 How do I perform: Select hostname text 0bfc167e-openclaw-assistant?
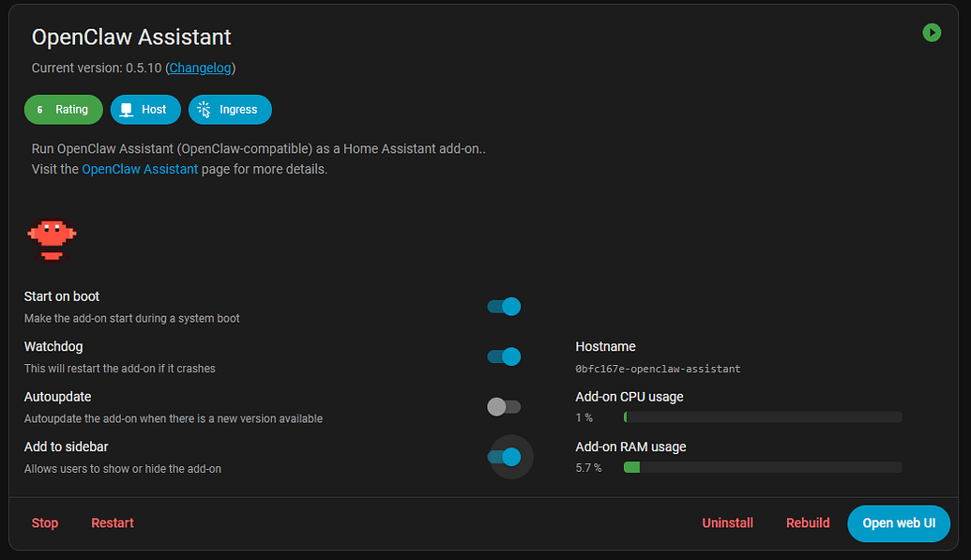pos(658,369)
